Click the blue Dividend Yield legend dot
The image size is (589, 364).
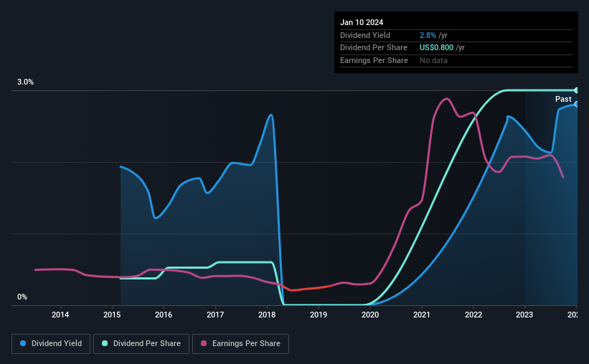23,343
